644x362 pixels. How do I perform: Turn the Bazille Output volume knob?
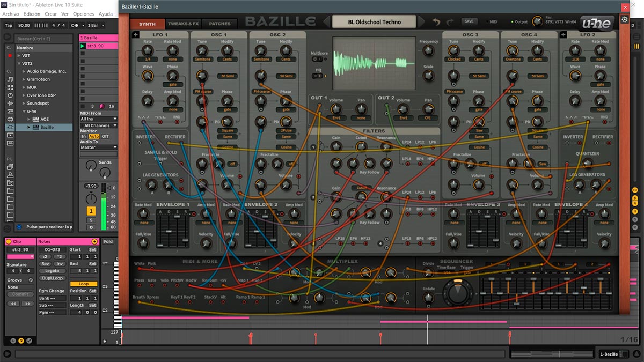tap(537, 21)
